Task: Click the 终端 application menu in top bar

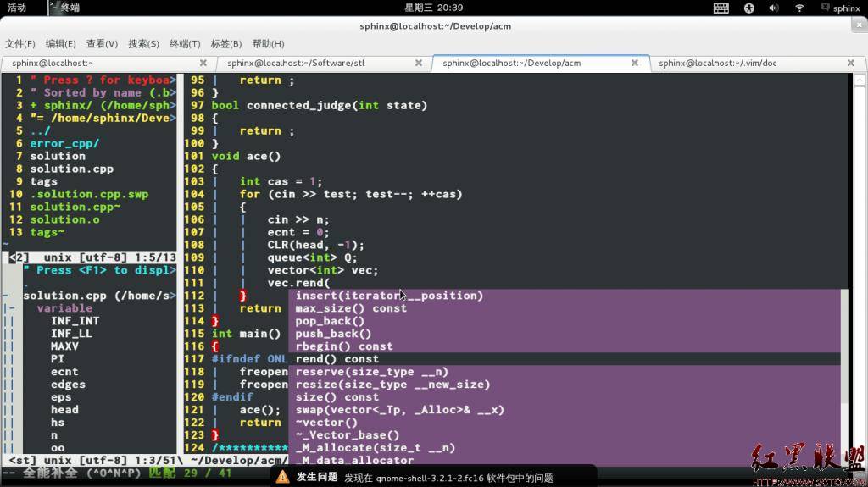Action: [64, 8]
